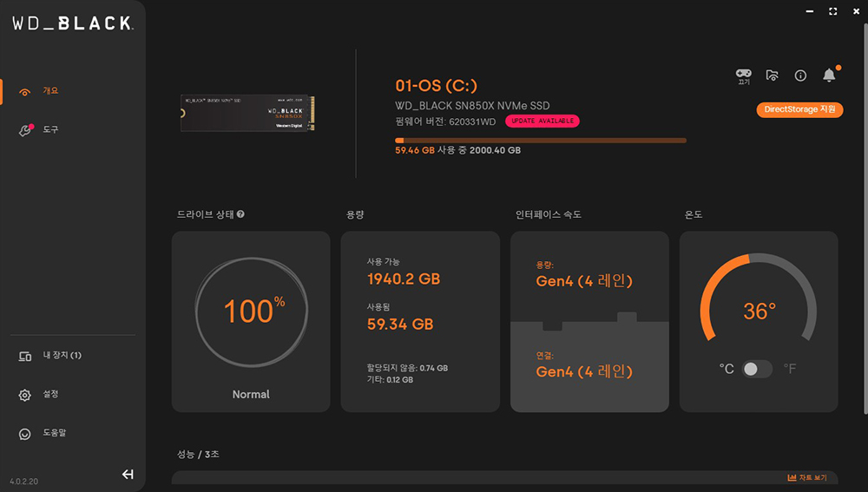Viewport: 868px width, 492px height.
Task: Click the °F unit label
Action: pyautogui.click(x=790, y=369)
